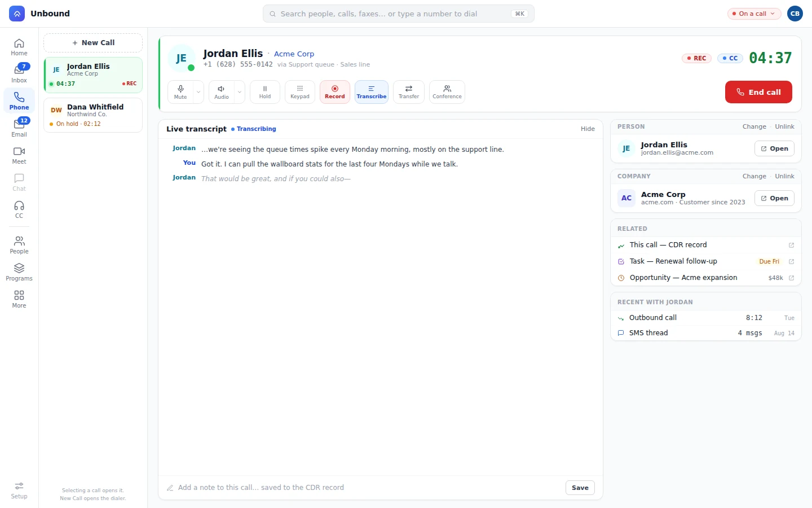Focus the search or dial field

(x=398, y=14)
